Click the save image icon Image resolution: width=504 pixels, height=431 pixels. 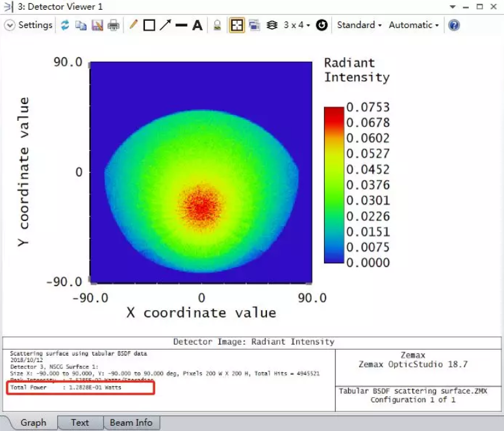click(x=97, y=25)
